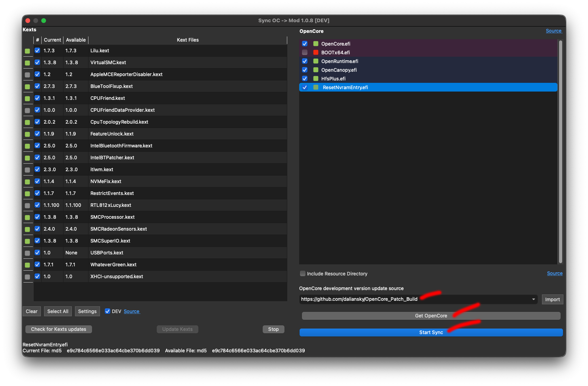Select the status indicator for IntelBTPatcher.kext
This screenshot has width=588, height=386.
point(27,158)
